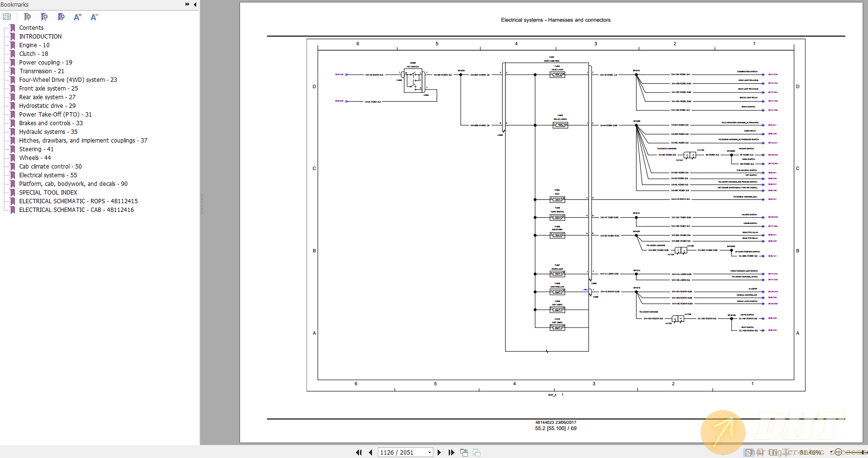This screenshot has height=458, width=868.
Task: Jump to the last page
Action: click(x=451, y=452)
